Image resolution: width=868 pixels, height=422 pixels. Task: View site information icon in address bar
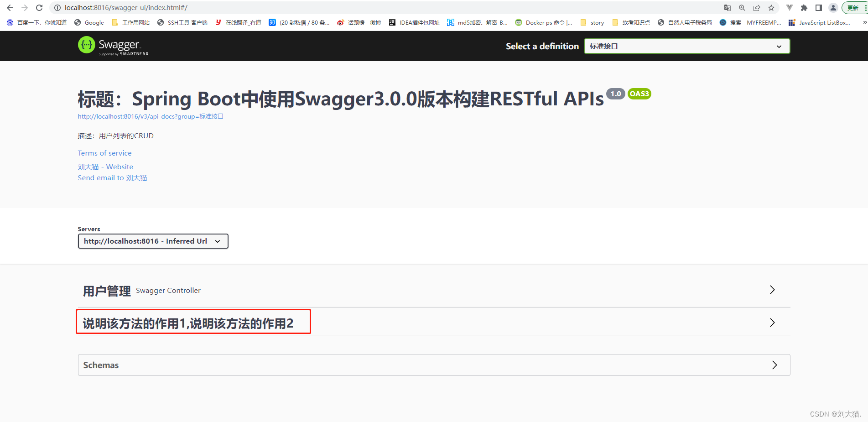click(x=57, y=8)
